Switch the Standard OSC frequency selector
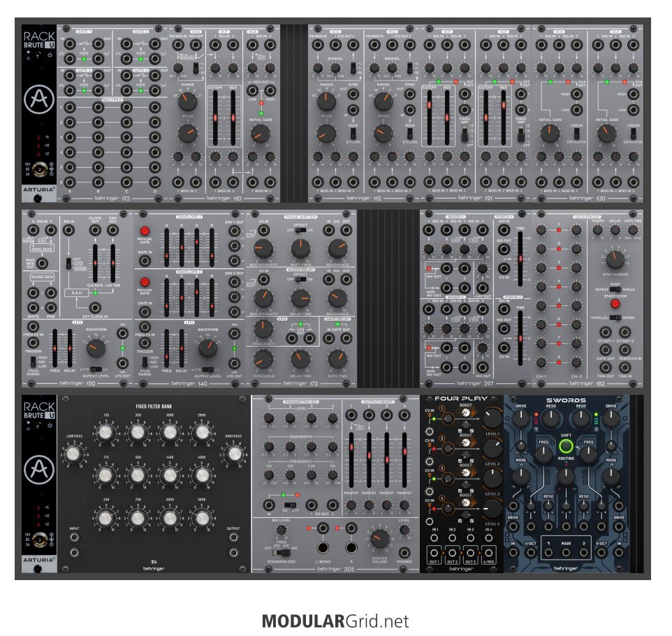 [281, 552]
